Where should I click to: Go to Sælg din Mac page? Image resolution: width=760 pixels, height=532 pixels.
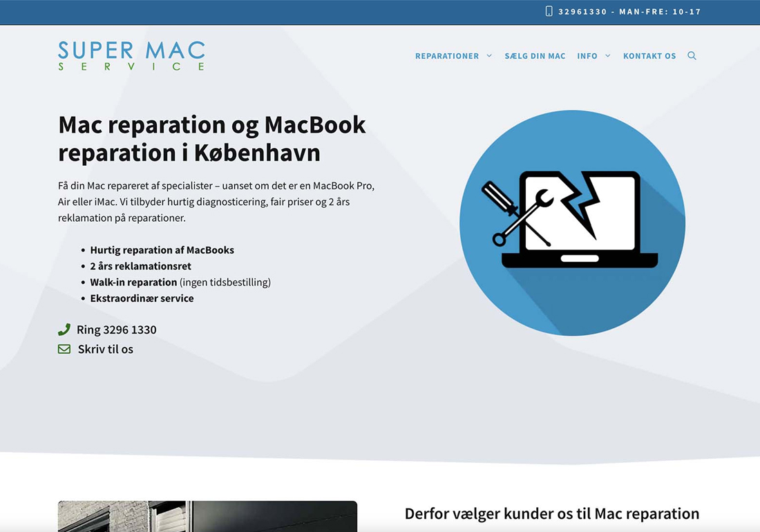(x=535, y=56)
